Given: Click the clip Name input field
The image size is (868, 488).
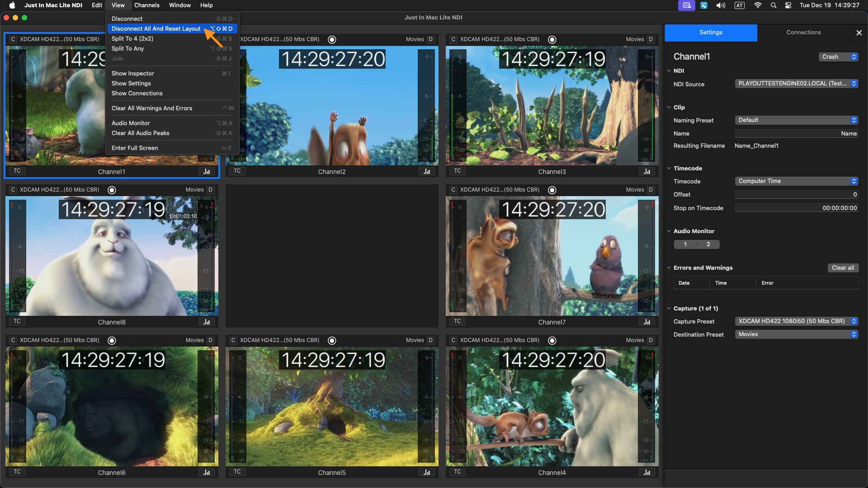Looking at the screenshot, I should pyautogui.click(x=797, y=134).
